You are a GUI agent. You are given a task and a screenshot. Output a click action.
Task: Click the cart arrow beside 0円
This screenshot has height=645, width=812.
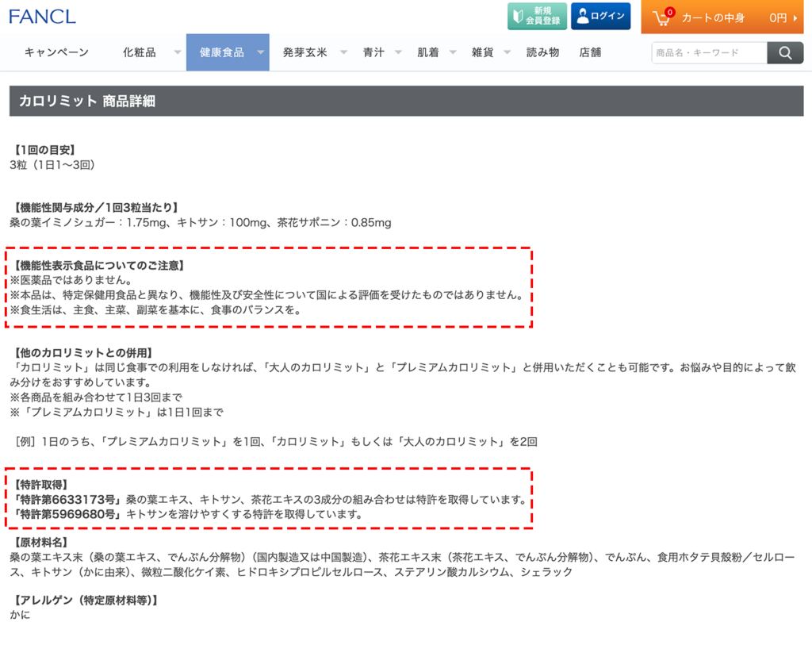click(x=795, y=17)
